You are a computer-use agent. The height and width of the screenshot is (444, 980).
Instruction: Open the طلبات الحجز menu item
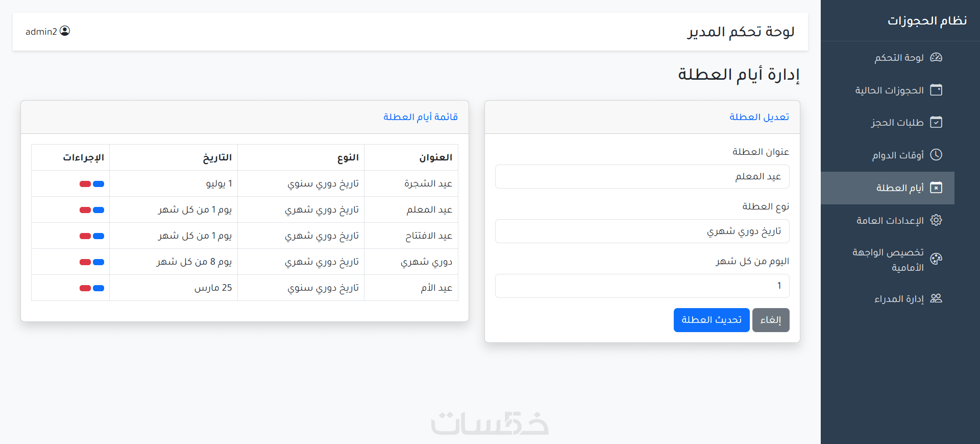[897, 123]
